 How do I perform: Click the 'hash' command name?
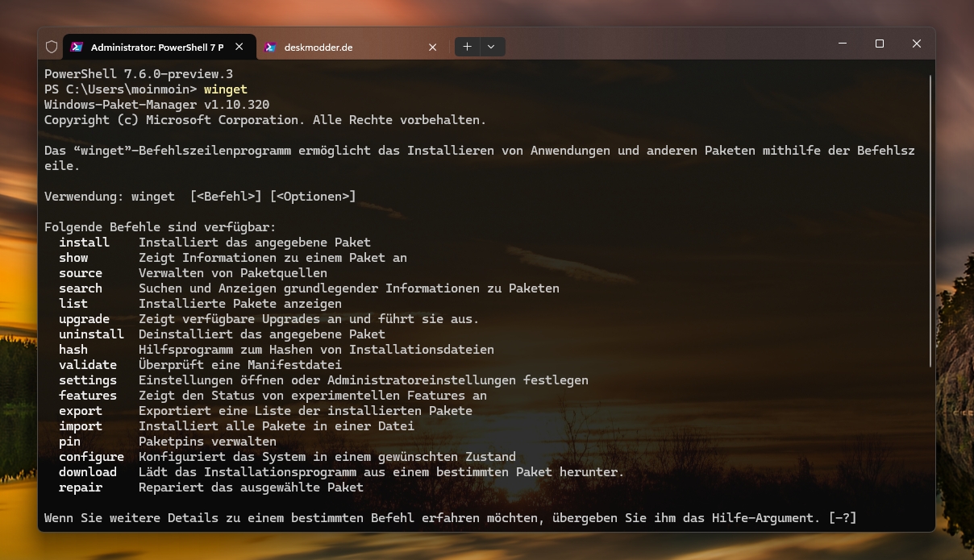click(x=73, y=350)
